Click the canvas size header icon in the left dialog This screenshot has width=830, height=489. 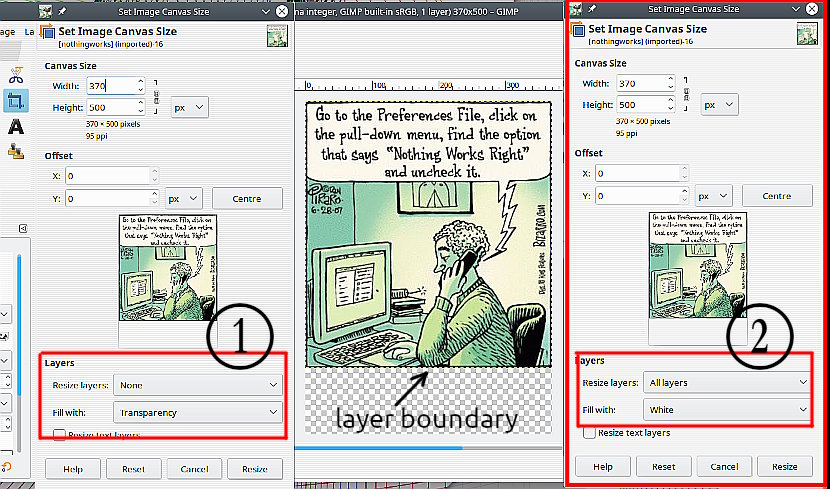click(x=47, y=32)
